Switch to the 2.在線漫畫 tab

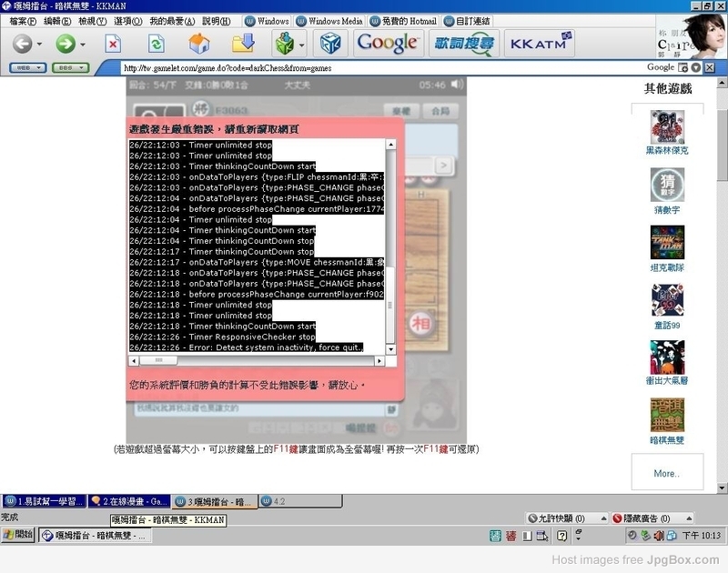coord(128,501)
